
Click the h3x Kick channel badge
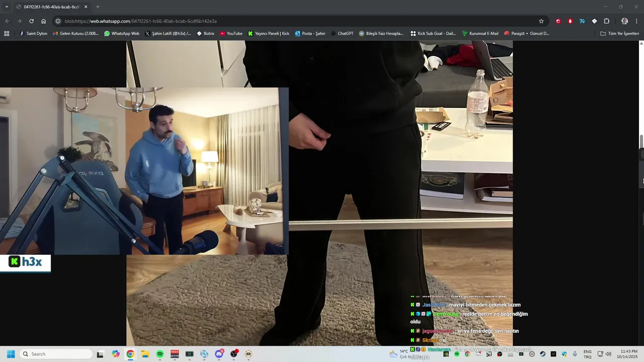(x=25, y=262)
